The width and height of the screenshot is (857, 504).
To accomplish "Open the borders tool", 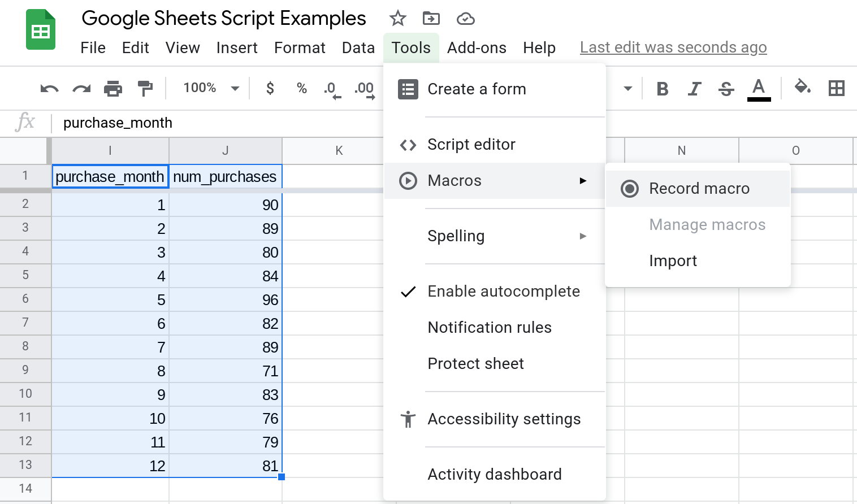I will (x=836, y=88).
